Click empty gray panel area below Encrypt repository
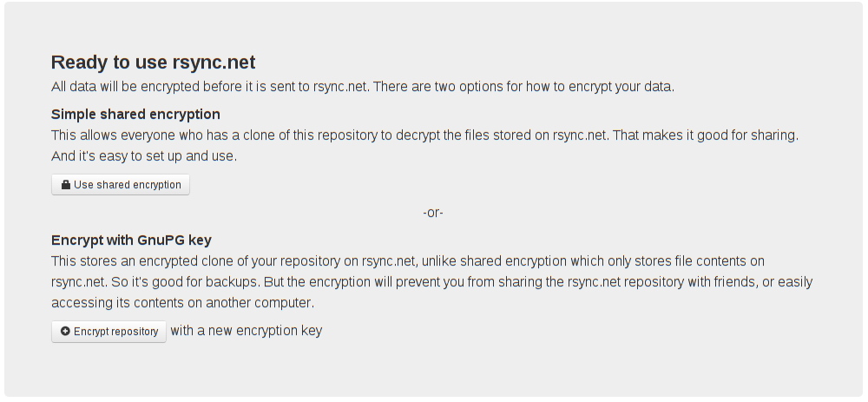 pos(434,369)
